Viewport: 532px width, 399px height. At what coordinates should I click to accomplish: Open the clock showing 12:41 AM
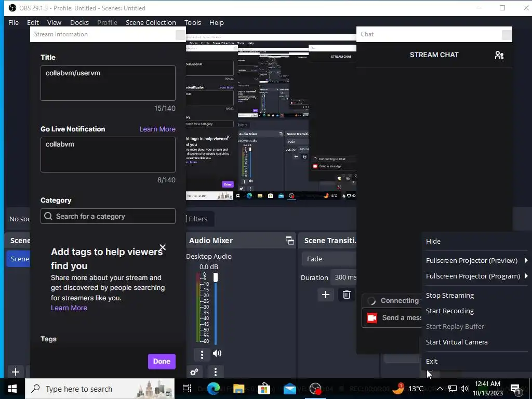coord(487,389)
